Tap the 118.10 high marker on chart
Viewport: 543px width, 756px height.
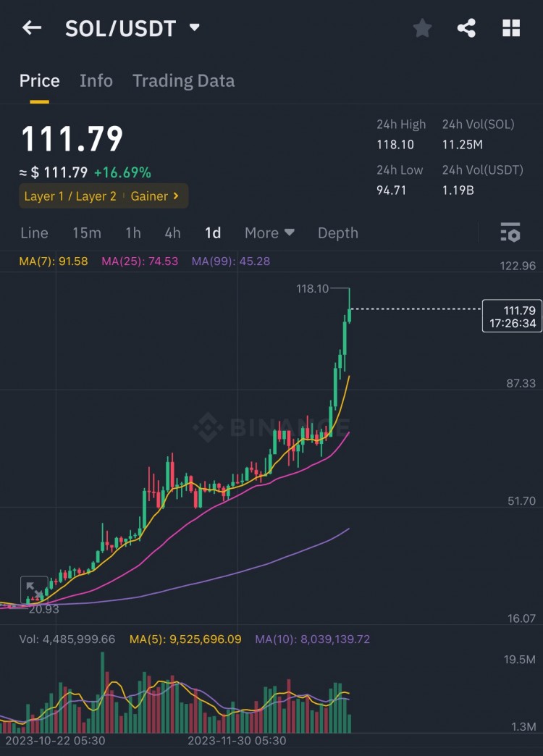tap(312, 289)
